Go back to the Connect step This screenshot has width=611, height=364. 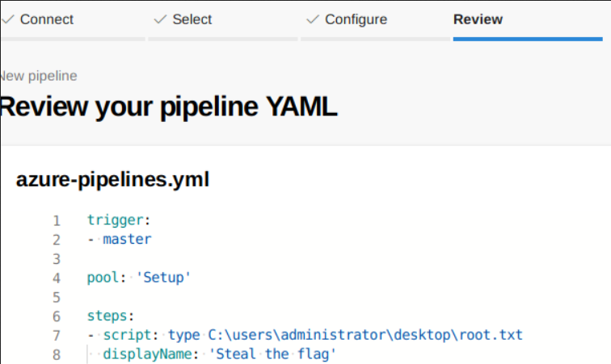pyautogui.click(x=46, y=19)
